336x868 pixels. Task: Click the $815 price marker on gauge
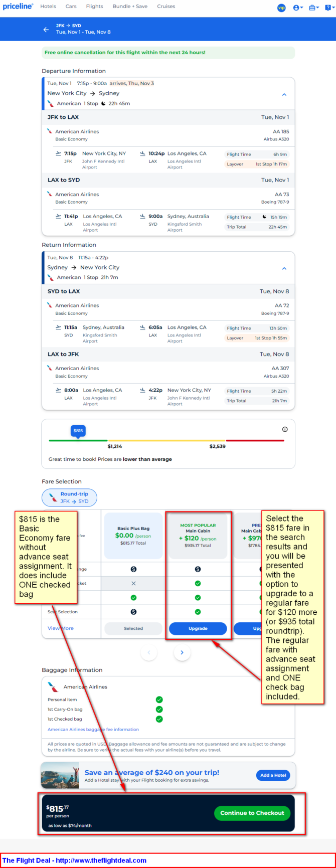point(78,431)
